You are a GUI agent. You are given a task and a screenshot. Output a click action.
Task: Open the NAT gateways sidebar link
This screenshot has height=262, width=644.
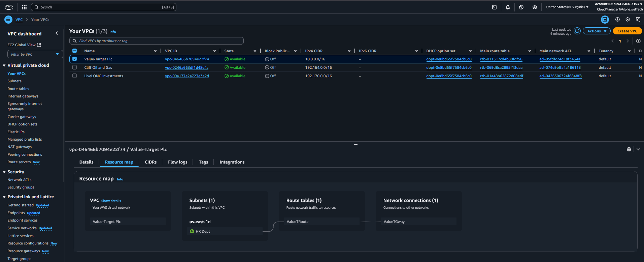(x=20, y=147)
